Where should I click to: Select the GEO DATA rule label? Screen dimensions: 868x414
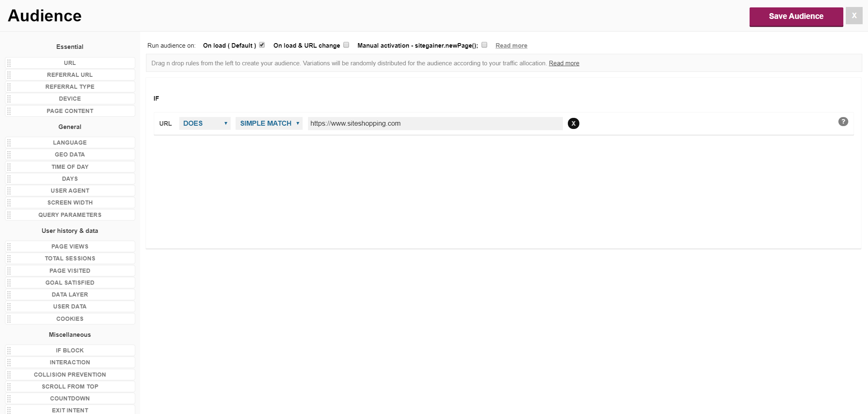[x=70, y=154]
